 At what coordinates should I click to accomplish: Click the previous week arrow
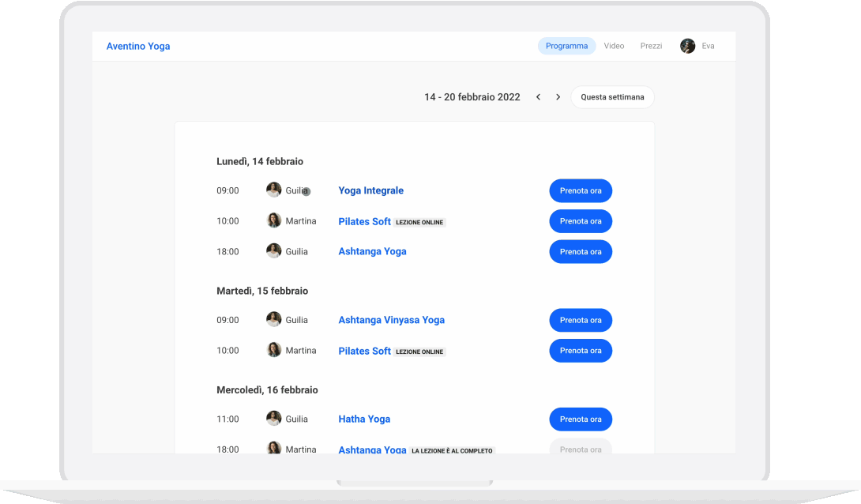[x=538, y=97]
